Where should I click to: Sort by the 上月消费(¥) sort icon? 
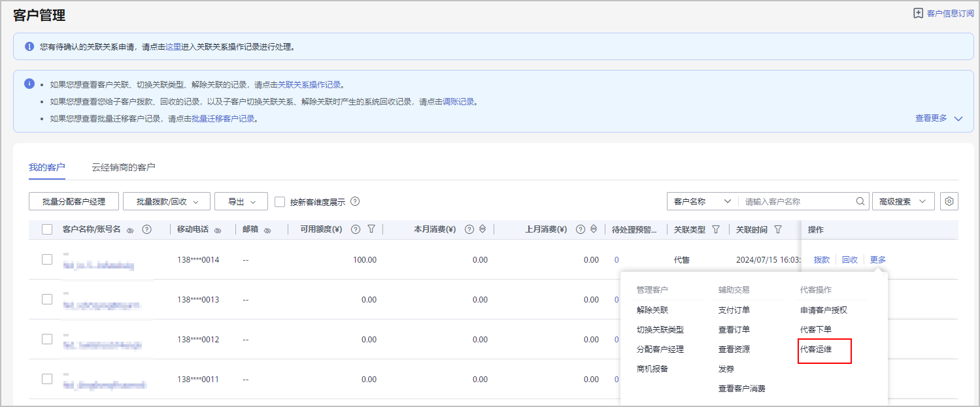pos(594,229)
